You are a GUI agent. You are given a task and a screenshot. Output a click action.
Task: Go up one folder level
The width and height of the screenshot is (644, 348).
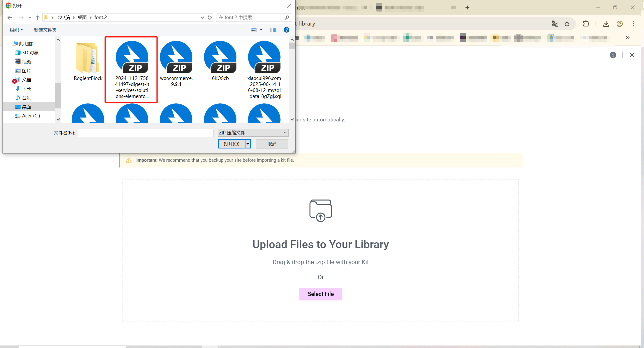click(x=38, y=18)
